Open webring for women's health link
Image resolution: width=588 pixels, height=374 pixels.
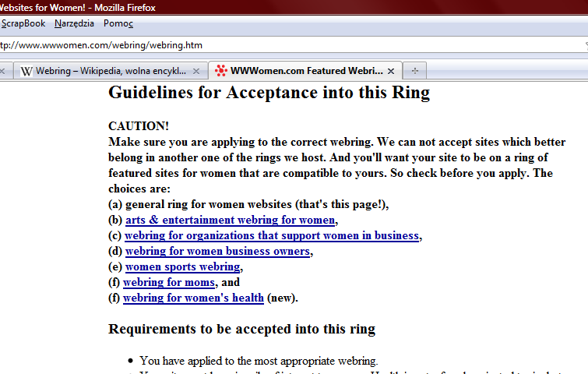(193, 298)
